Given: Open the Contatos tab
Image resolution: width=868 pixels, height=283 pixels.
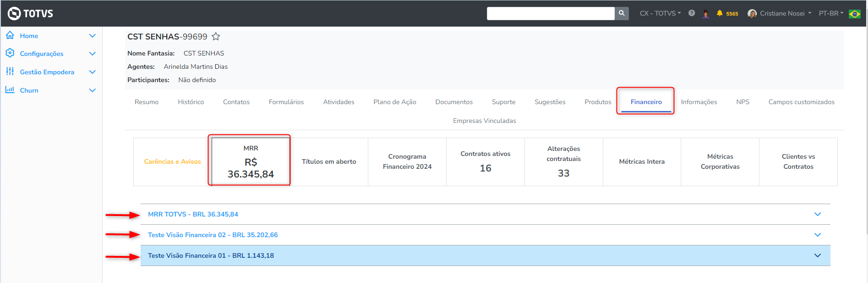Looking at the screenshot, I should pos(236,102).
